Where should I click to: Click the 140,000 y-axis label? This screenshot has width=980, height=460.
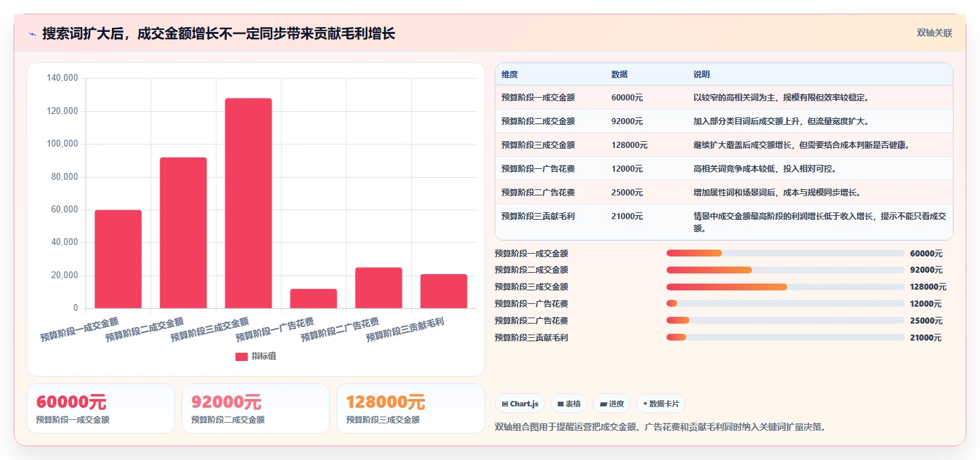[x=62, y=79]
